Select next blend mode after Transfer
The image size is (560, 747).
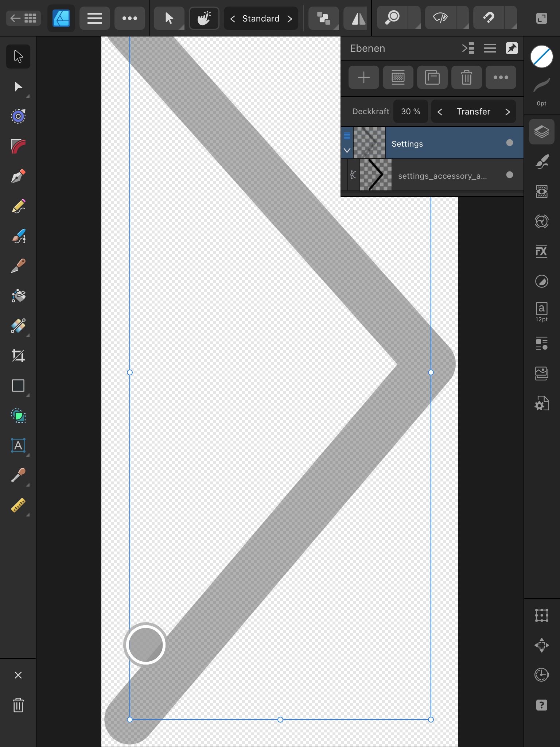point(507,112)
